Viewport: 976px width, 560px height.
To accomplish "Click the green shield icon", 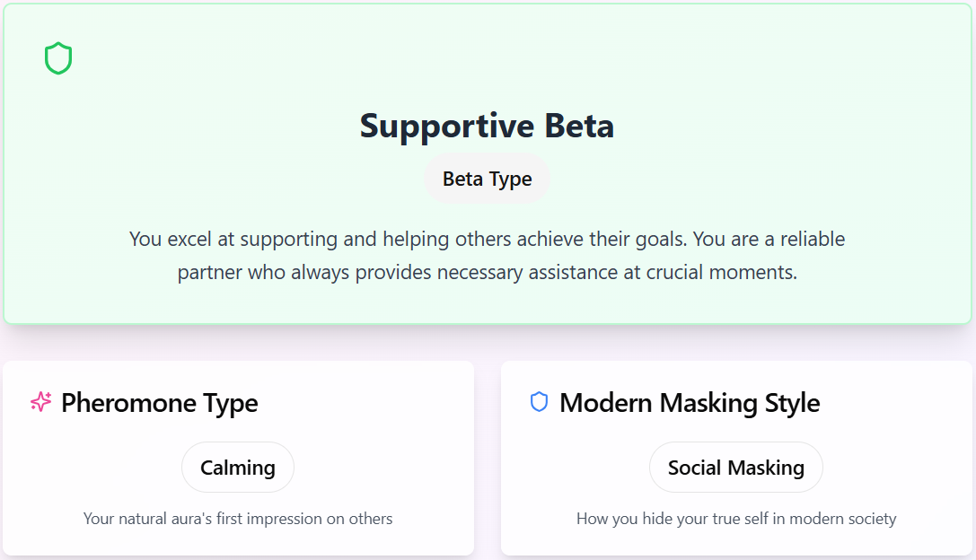I will tap(58, 59).
